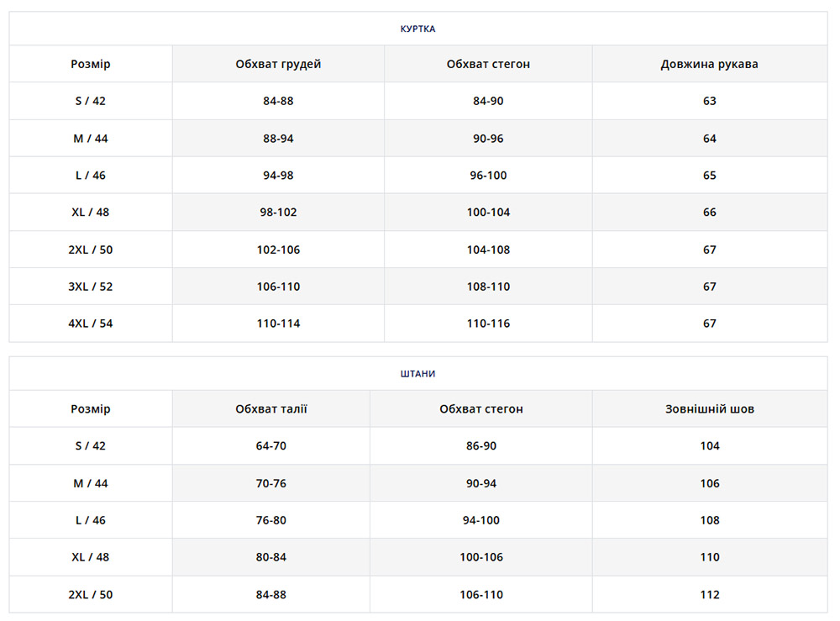
Task: Click the 98-102 chest measurement cell
Action: tap(278, 213)
